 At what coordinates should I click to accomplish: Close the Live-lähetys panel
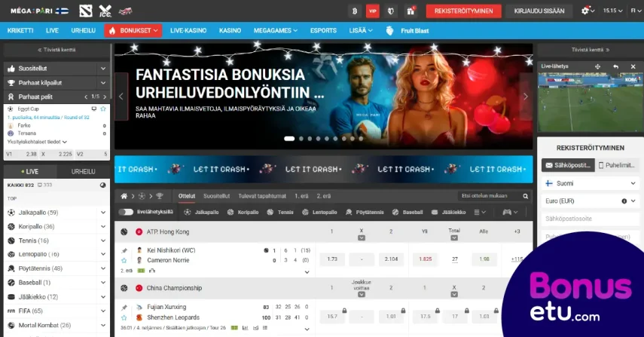pos(633,66)
